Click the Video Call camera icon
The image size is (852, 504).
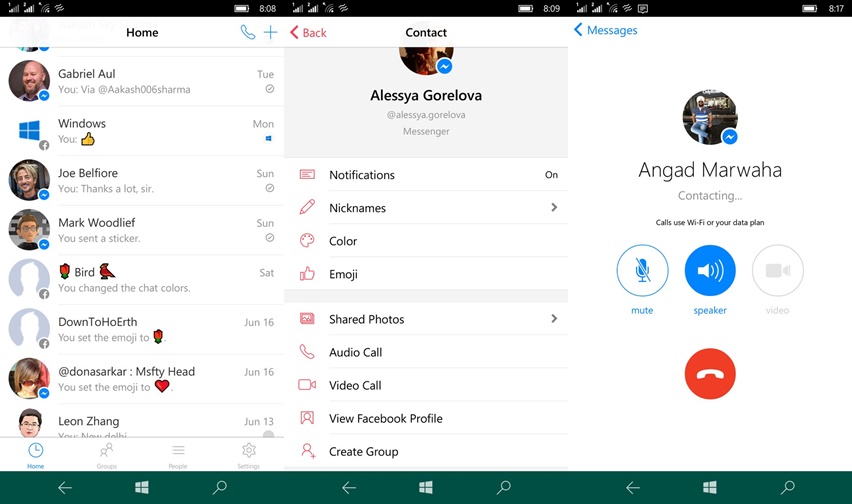coord(307,385)
